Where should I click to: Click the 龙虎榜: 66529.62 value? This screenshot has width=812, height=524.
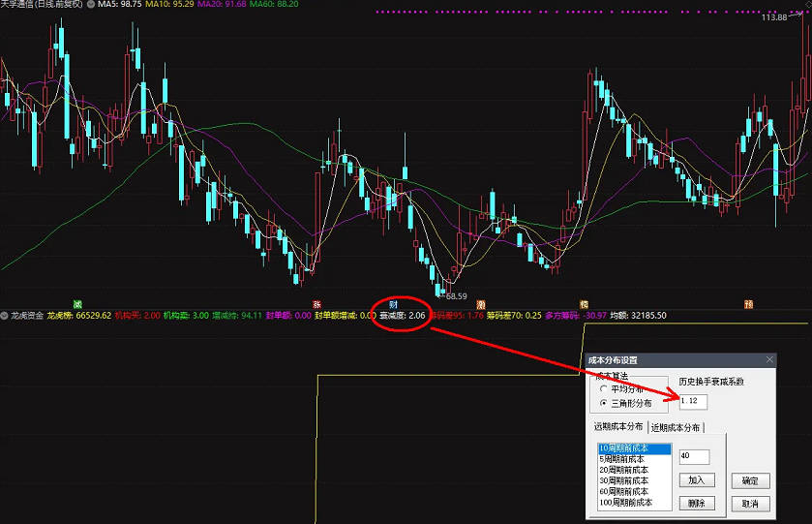click(x=79, y=315)
